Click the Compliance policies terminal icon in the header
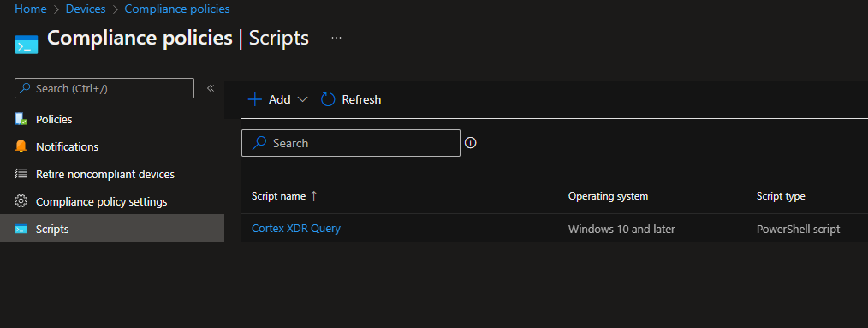The height and width of the screenshot is (328, 868). pos(27,45)
